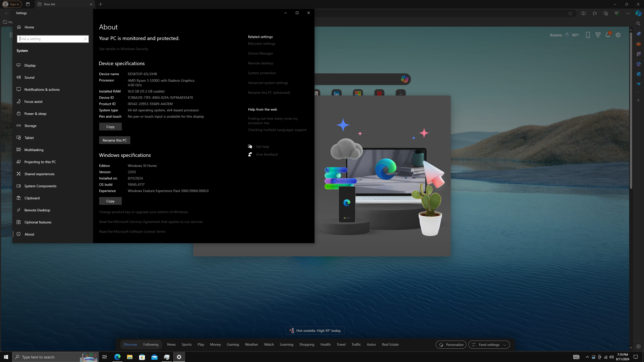Click the Outlook sidebar icon in Edge
This screenshot has height=362, width=644.
coord(638,74)
